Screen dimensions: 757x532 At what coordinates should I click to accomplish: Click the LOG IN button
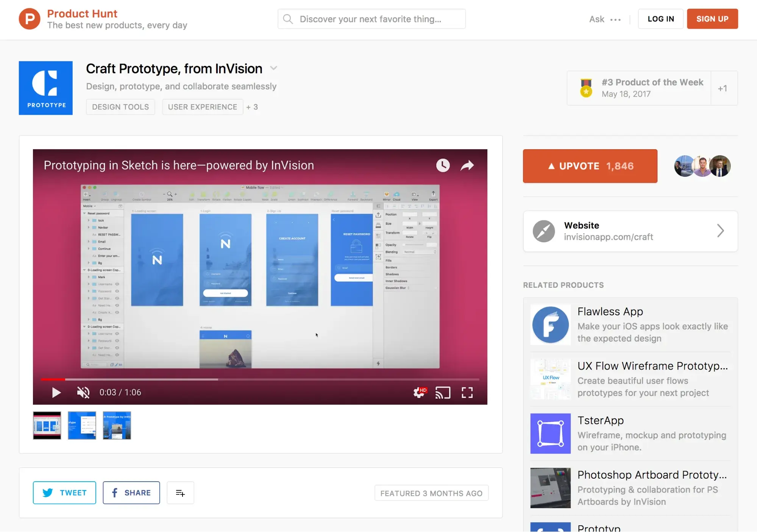click(x=661, y=19)
